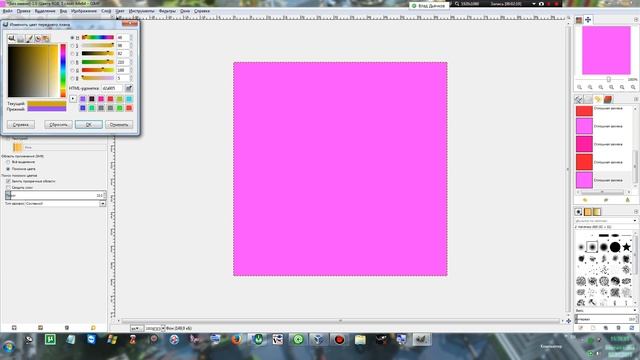The width and height of the screenshot is (640, 360).
Task: Click the hue rainbow vertical strip
Action: click(x=63, y=70)
